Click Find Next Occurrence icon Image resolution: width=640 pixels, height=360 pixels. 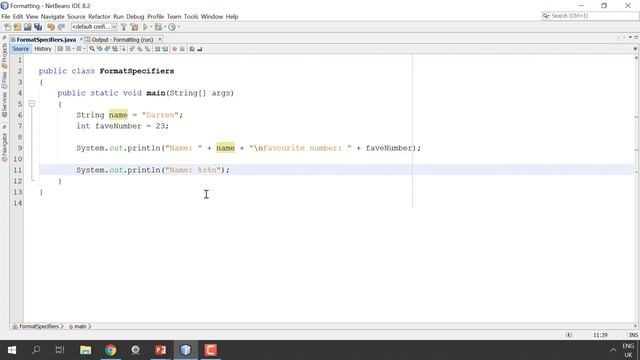coord(107,49)
